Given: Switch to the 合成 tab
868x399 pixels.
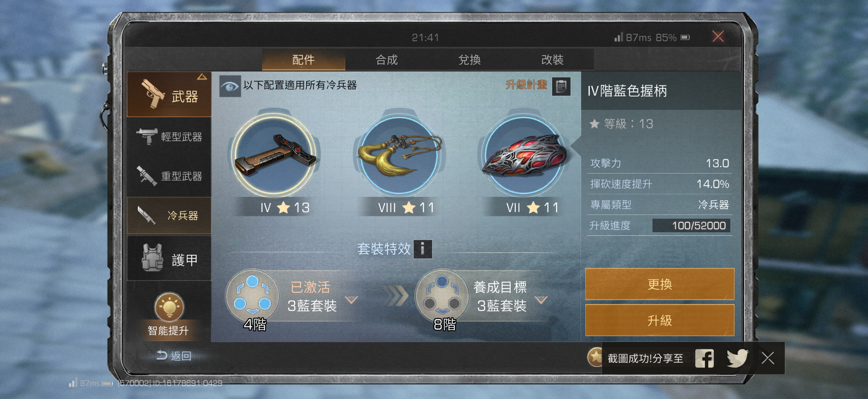Looking at the screenshot, I should click(x=386, y=60).
